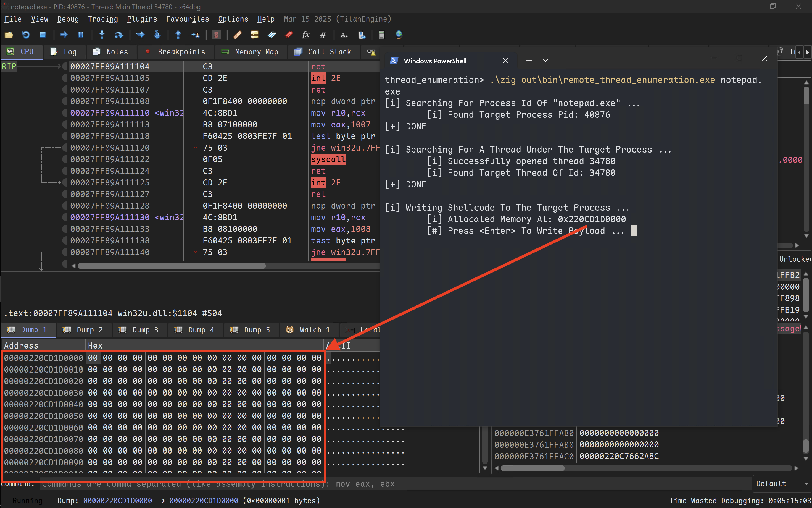
Task: Open the calculator icon in toolbar
Action: pos(382,35)
